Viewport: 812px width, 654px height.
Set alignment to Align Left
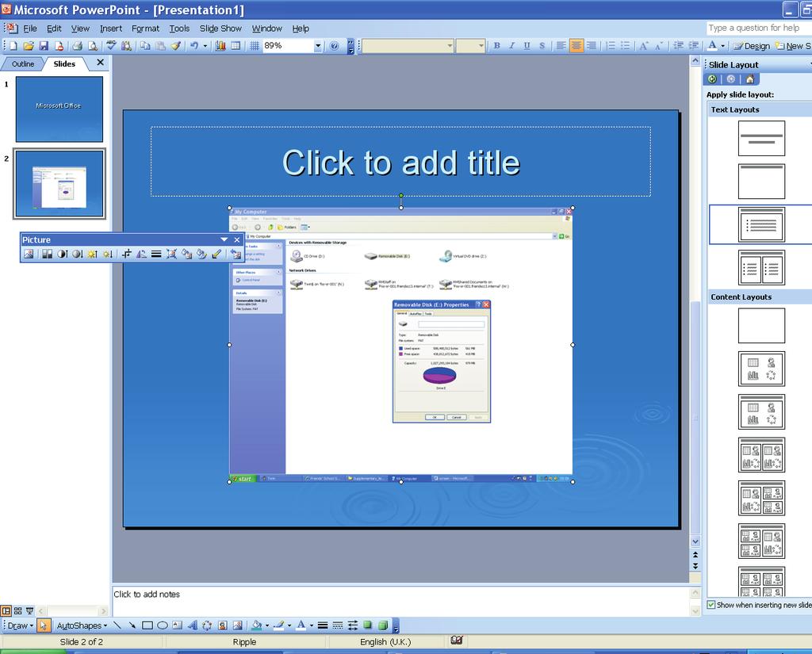[x=561, y=46]
